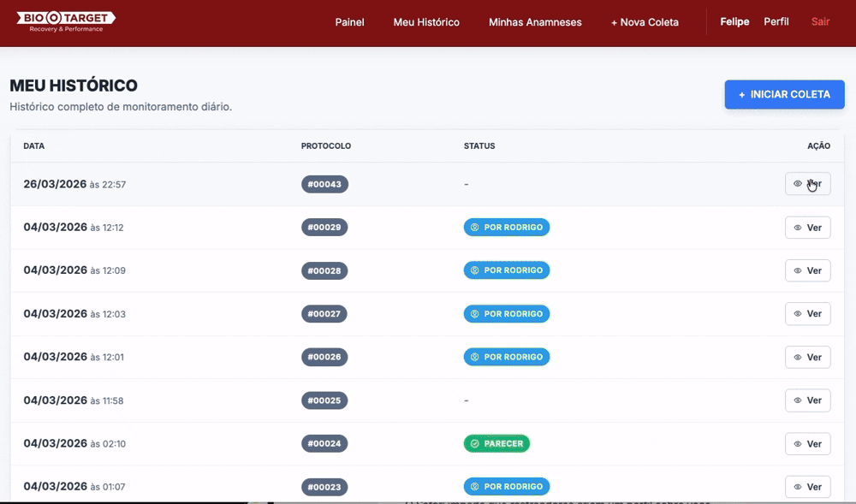Viewport: 856px width, 504px height.
Task: Click the Felipe user name
Action: [x=734, y=22]
